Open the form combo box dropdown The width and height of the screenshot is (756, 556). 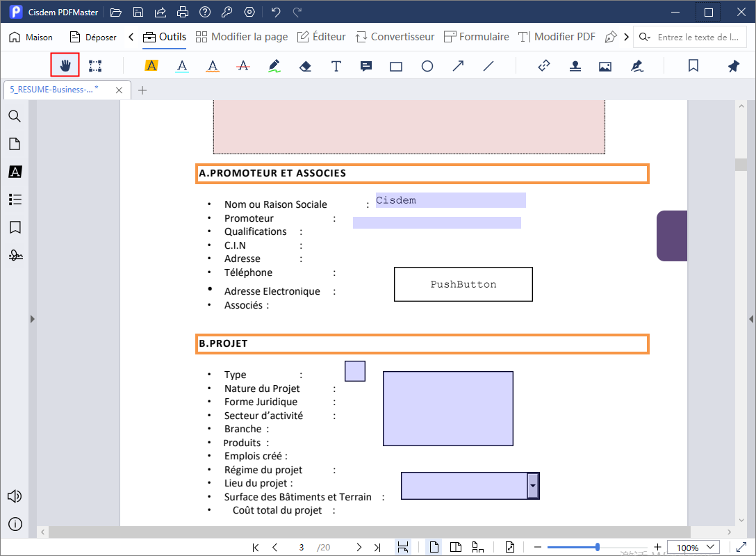pos(533,486)
